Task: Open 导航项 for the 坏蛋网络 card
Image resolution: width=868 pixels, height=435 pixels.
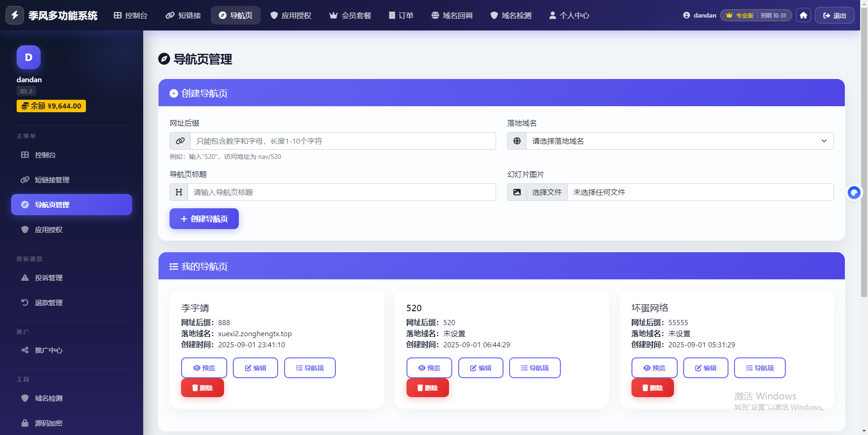Action: tap(760, 368)
